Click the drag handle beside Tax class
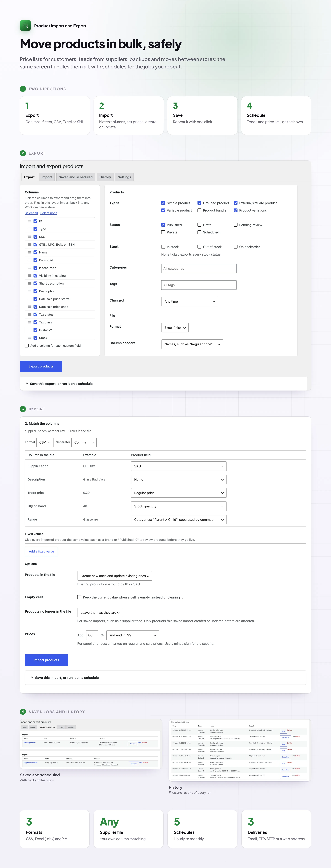This screenshot has width=331, height=868. click(x=30, y=322)
